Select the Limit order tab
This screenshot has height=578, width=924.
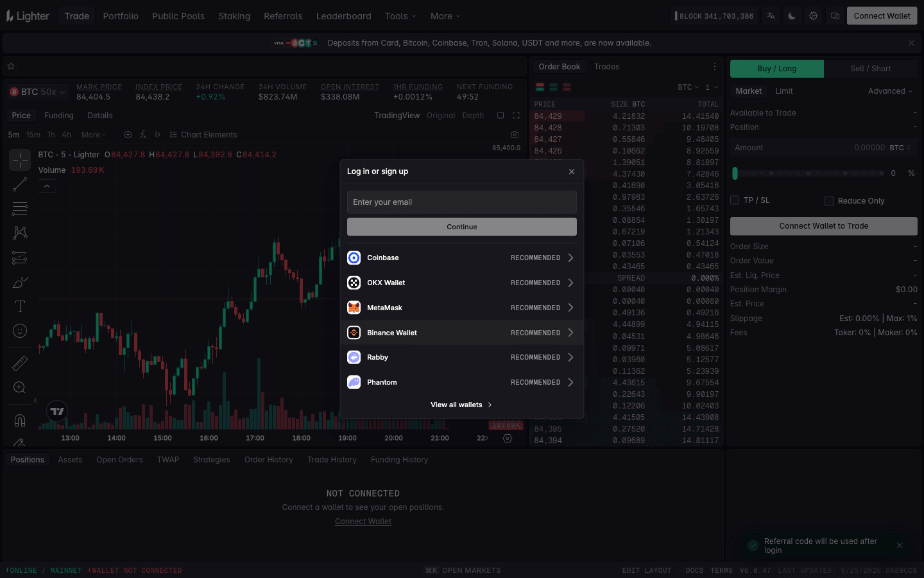click(x=784, y=91)
